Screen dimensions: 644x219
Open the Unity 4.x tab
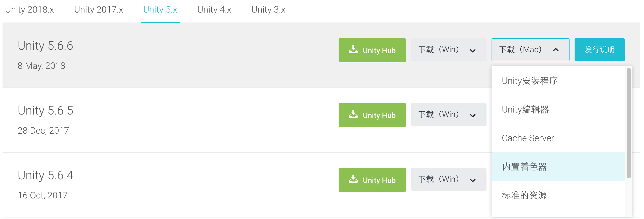point(214,10)
